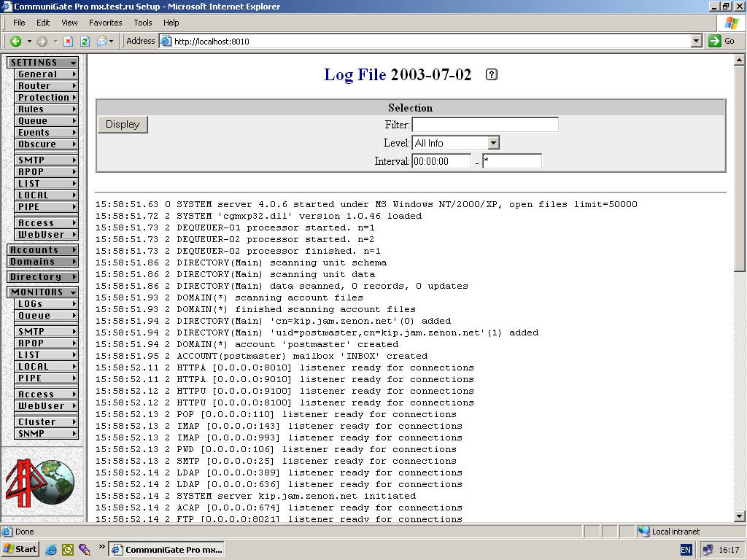Open the Accounts section
Viewport: 747px width, 560px height.
click(x=43, y=249)
